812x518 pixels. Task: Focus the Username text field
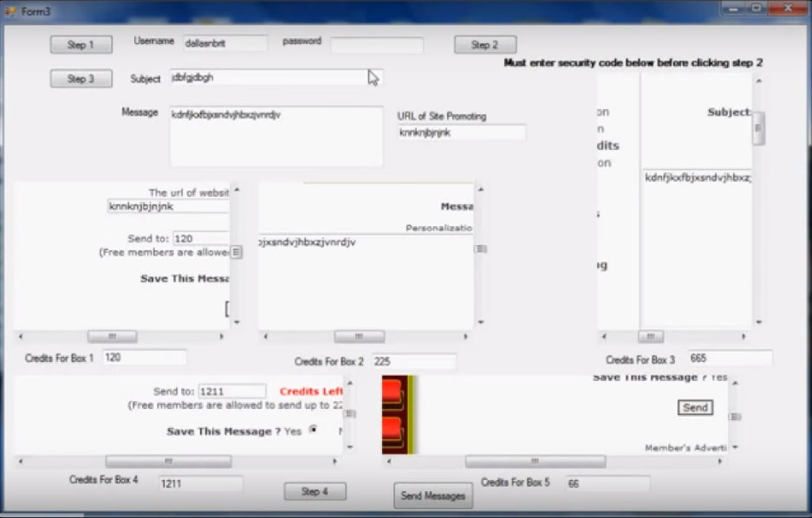[x=224, y=43]
